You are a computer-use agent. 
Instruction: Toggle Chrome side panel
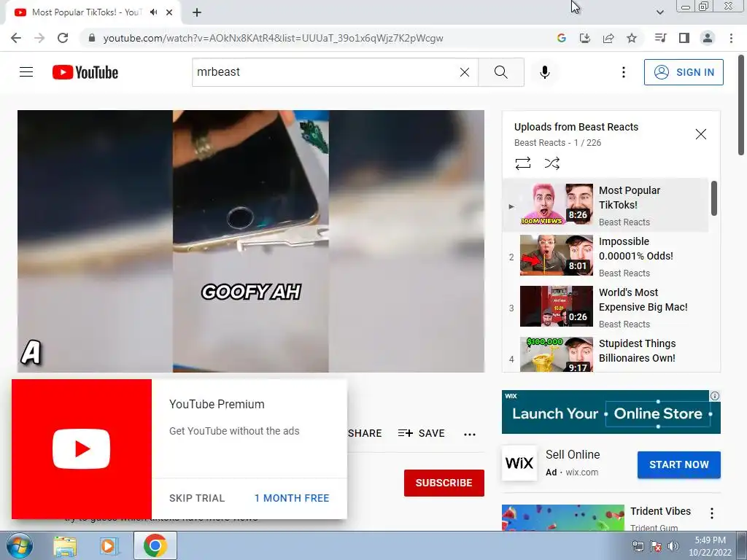[684, 38]
